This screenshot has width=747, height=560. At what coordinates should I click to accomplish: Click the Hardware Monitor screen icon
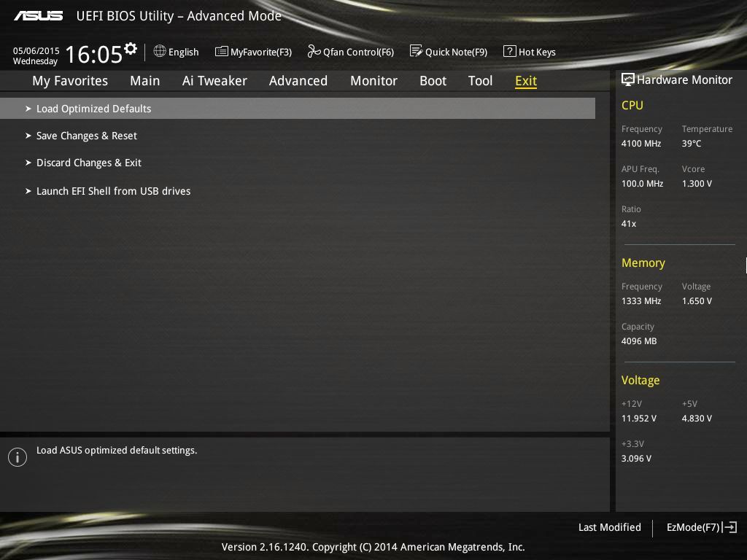628,79
